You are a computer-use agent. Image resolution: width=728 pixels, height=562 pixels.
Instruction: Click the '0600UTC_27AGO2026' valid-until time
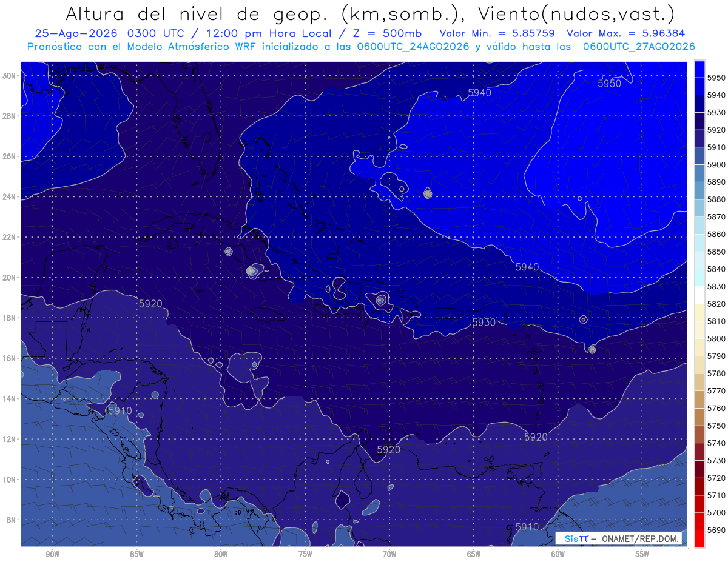pyautogui.click(x=639, y=47)
